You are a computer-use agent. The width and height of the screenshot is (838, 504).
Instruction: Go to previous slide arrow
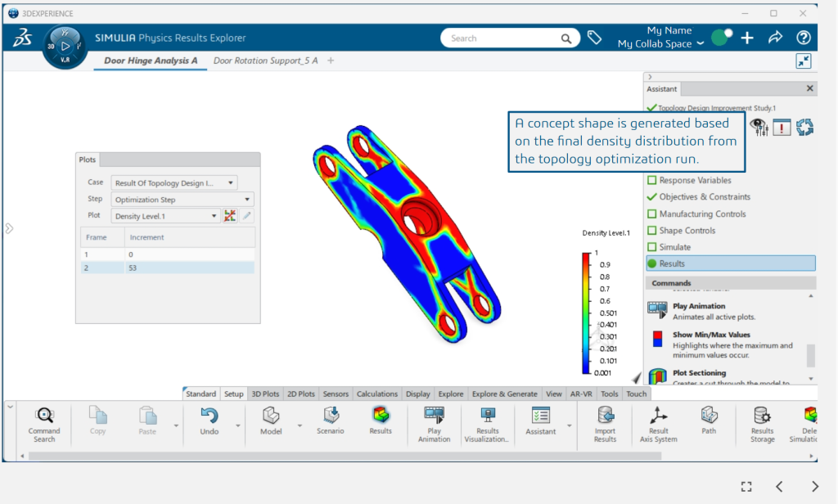(x=779, y=486)
